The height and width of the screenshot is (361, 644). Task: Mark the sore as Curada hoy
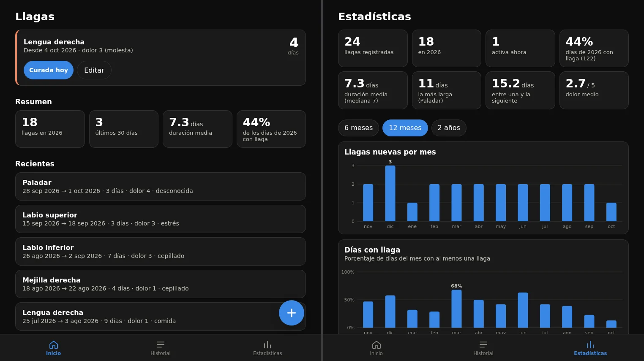(49, 70)
